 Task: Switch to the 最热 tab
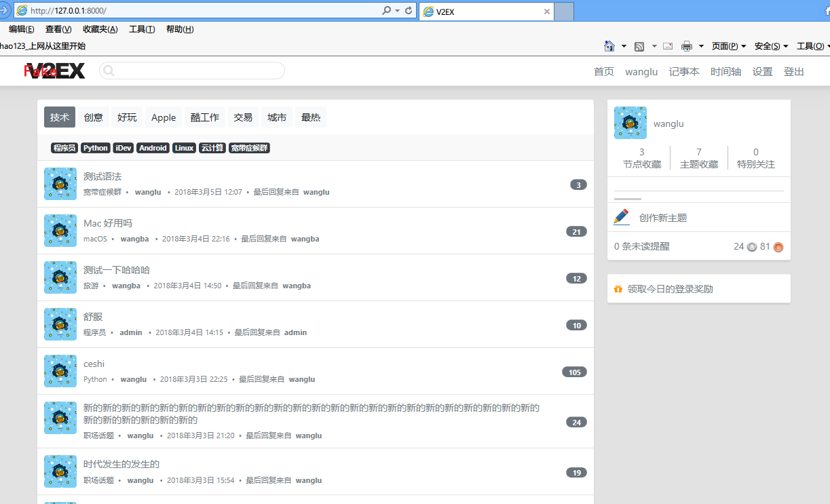[311, 117]
